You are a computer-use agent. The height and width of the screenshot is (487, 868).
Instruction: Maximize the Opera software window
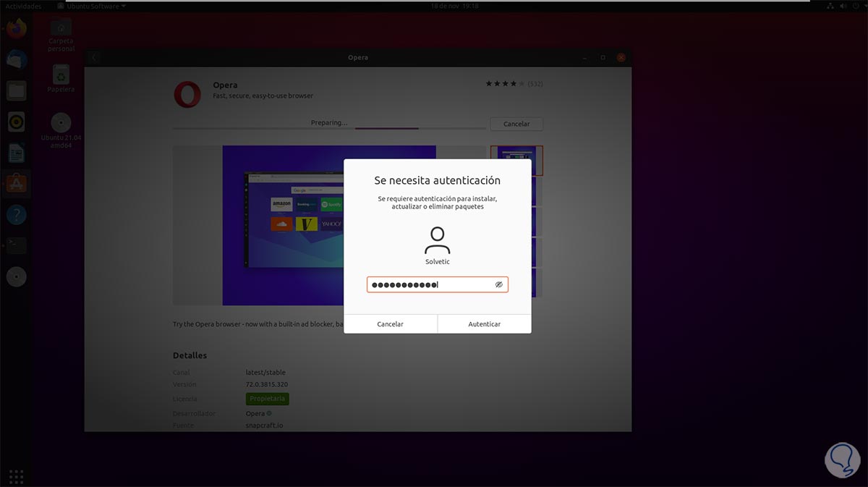[603, 57]
